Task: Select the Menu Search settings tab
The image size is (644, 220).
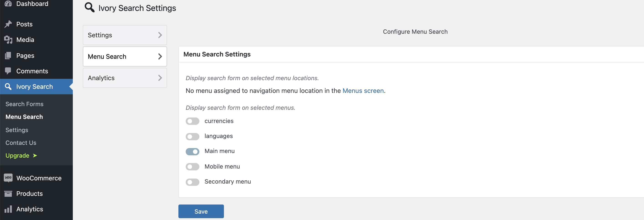Action: 125,56
